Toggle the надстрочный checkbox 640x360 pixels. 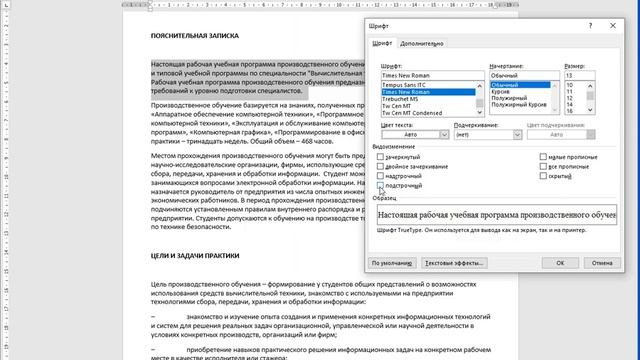coord(380,176)
